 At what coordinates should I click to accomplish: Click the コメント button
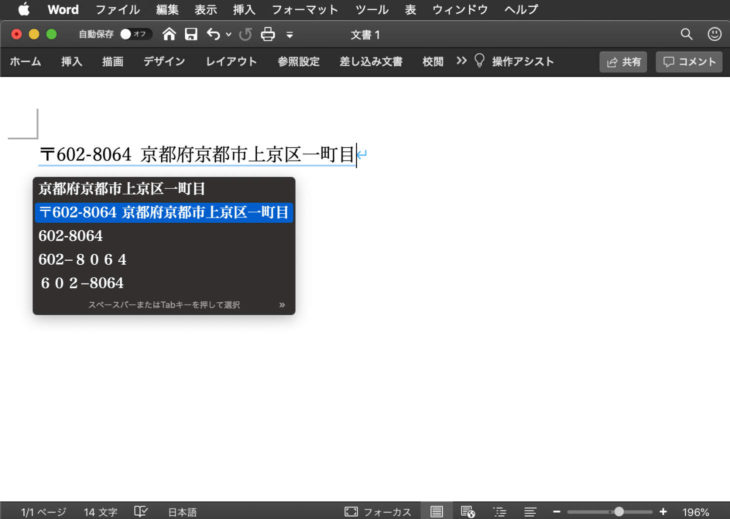(x=689, y=61)
